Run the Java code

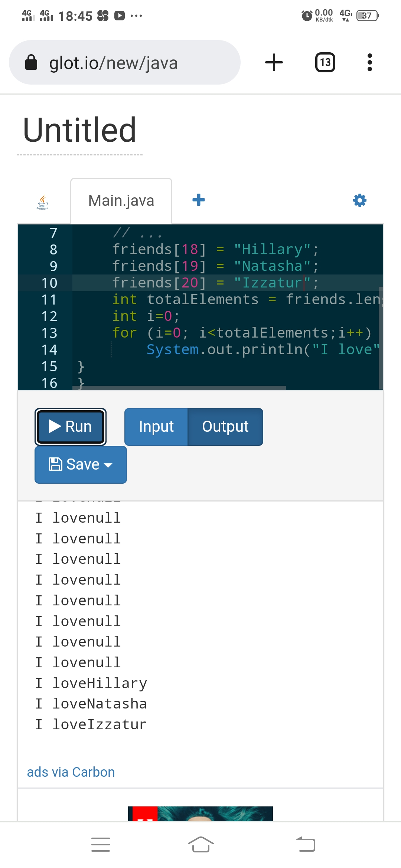click(71, 427)
